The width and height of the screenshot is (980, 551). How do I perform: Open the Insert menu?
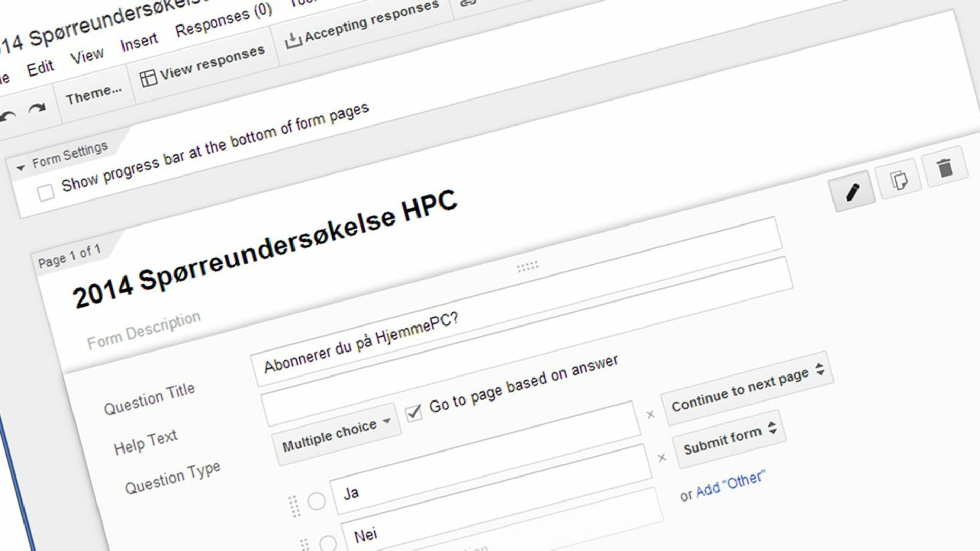[x=139, y=39]
